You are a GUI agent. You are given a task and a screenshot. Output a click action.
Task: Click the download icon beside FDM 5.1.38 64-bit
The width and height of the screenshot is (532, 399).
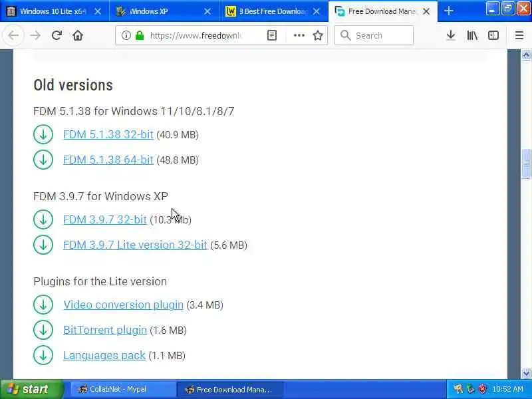coord(43,160)
